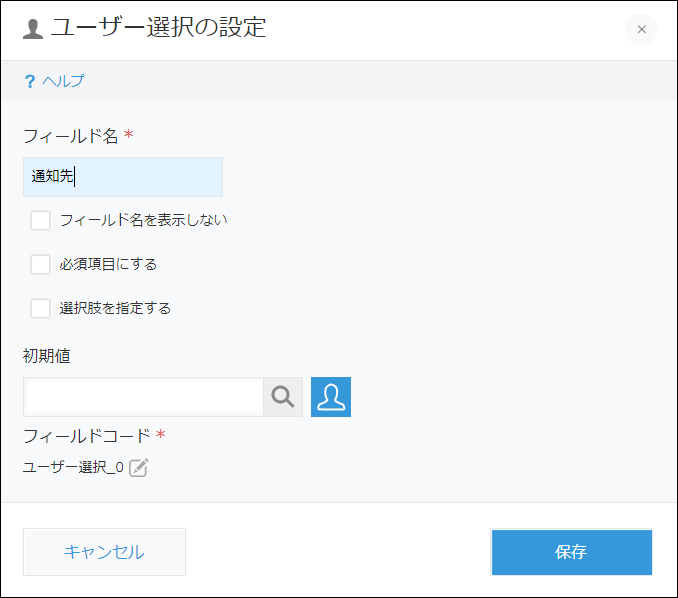This screenshot has width=678, height=598.
Task: Click the フィールド名 label
Action: click(70, 136)
